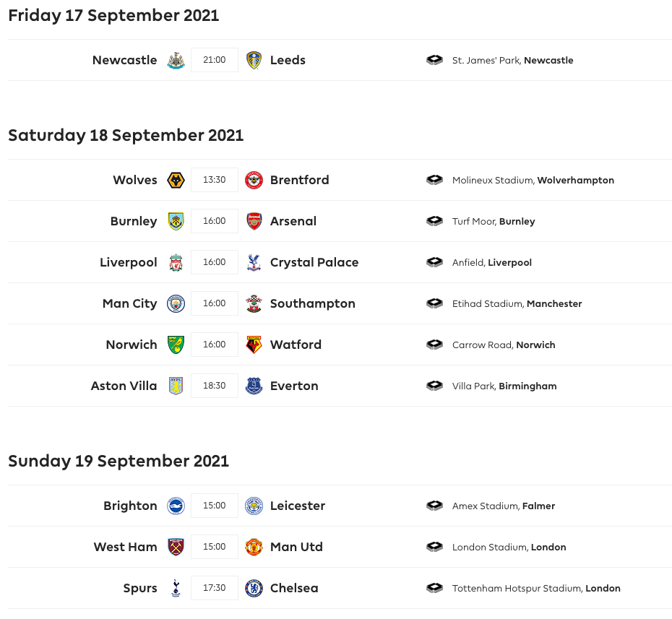Viewport: 672px width, 619px height.
Task: Open the Everton team link
Action: click(294, 386)
